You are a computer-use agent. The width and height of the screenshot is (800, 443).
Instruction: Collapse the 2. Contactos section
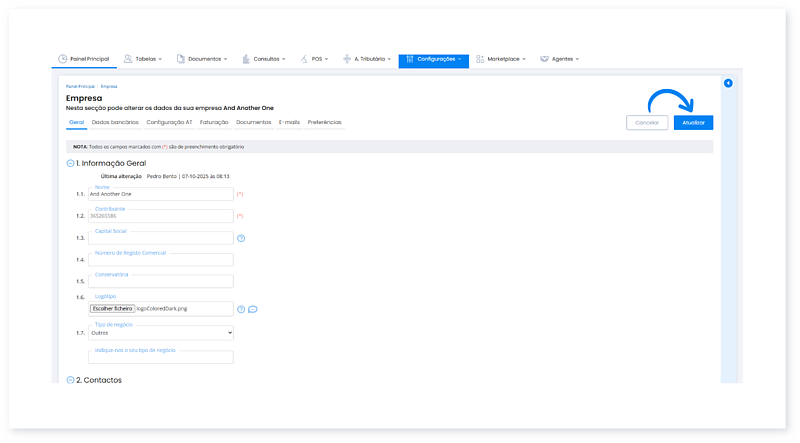click(x=70, y=380)
